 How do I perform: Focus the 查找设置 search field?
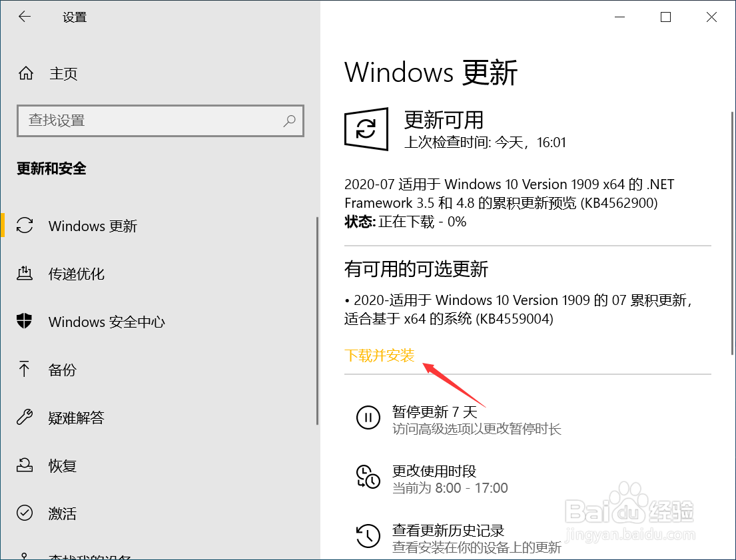click(161, 121)
